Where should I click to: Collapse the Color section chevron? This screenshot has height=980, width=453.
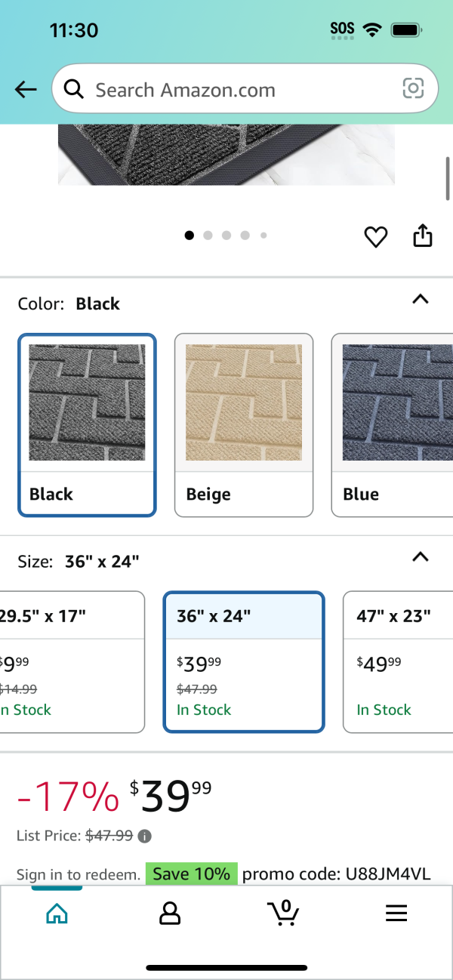point(421,299)
